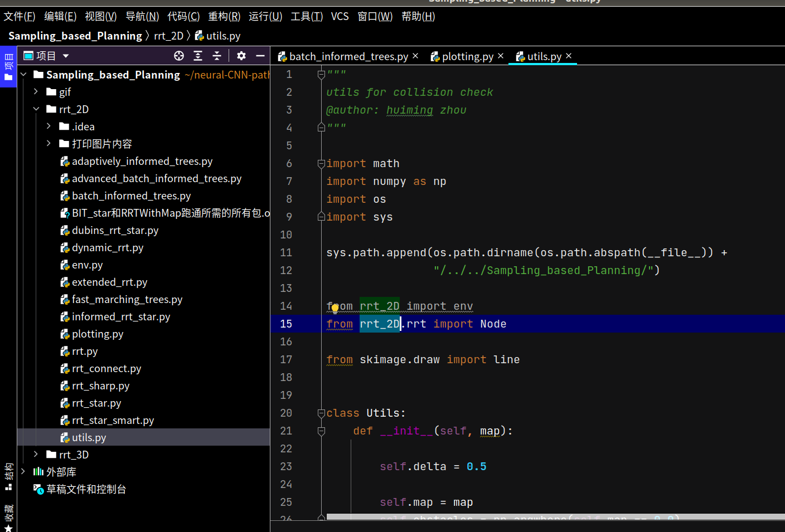Select 草稿文件和控制台 node
The image size is (785, 532).
point(80,489)
